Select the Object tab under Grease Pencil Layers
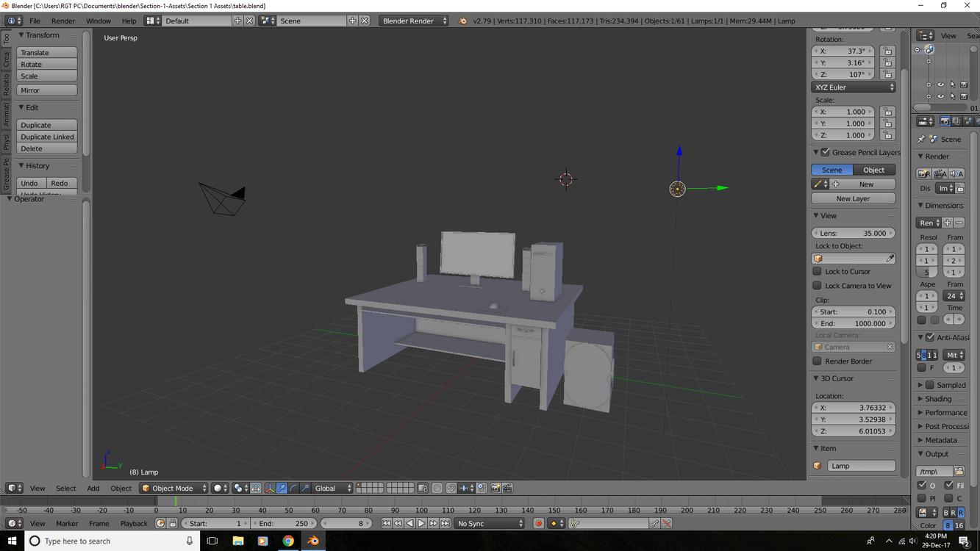The width and height of the screenshot is (980, 551). tap(874, 170)
